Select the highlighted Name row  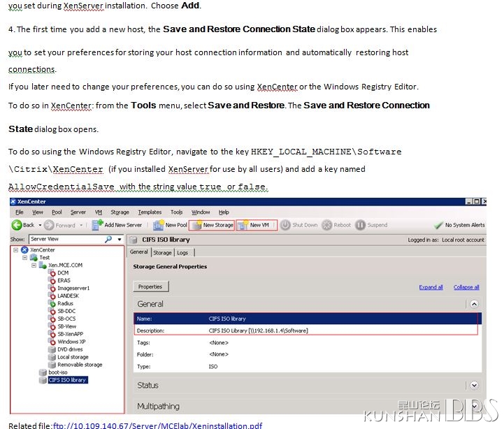click(x=308, y=319)
